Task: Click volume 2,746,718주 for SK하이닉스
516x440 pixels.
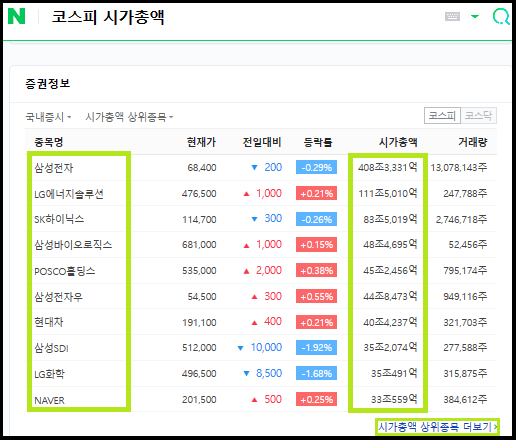Action: [x=461, y=219]
